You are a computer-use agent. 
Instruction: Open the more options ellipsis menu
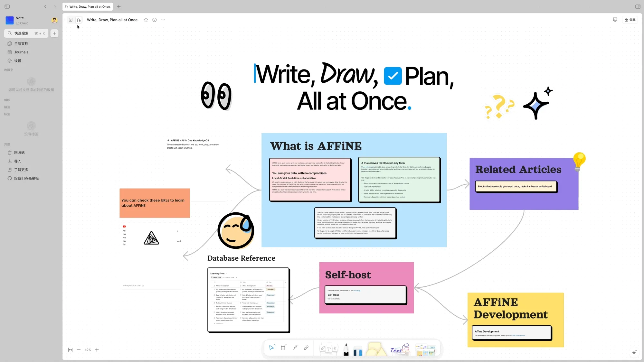click(163, 20)
